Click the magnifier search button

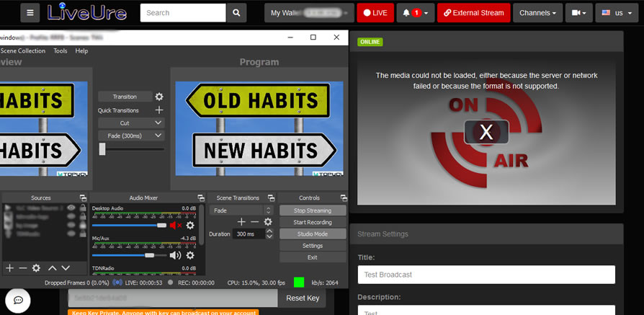click(x=236, y=13)
